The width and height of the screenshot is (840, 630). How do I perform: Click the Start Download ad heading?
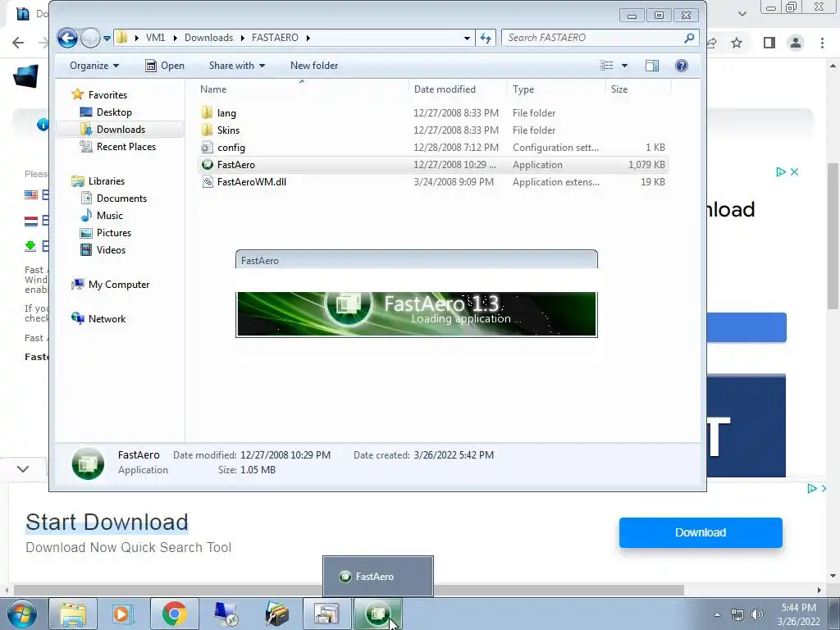[107, 523]
